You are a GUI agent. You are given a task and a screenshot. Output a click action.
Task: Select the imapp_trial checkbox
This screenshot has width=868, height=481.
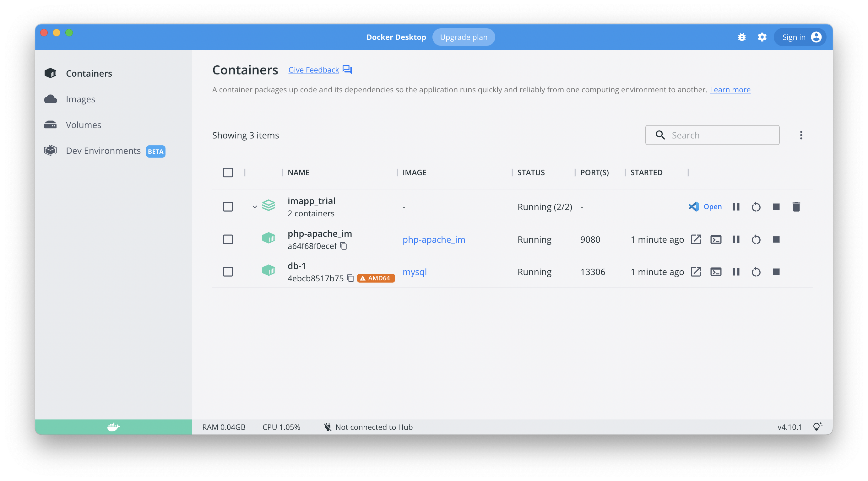(x=228, y=207)
